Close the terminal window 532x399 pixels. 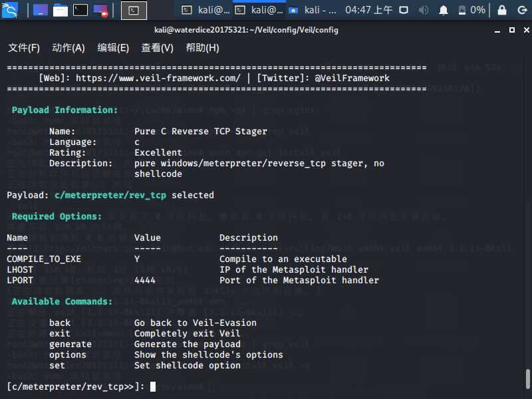pos(526,30)
